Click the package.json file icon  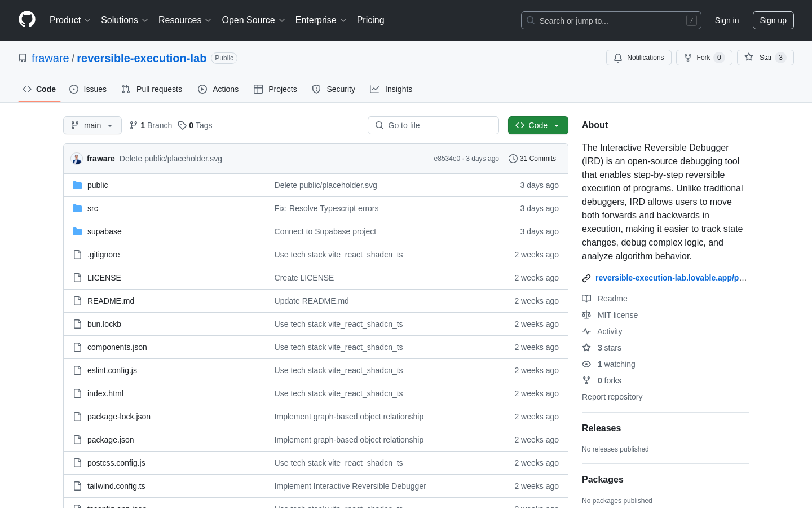tap(77, 440)
